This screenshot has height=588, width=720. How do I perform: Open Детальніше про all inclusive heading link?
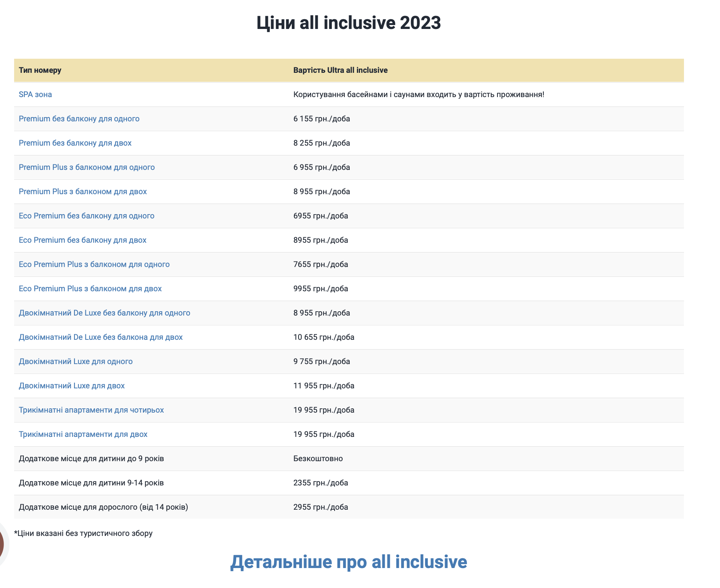348,562
